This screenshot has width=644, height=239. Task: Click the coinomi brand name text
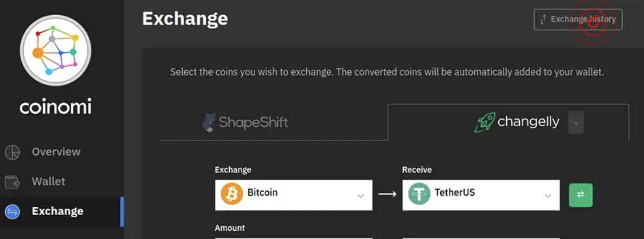[x=55, y=107]
